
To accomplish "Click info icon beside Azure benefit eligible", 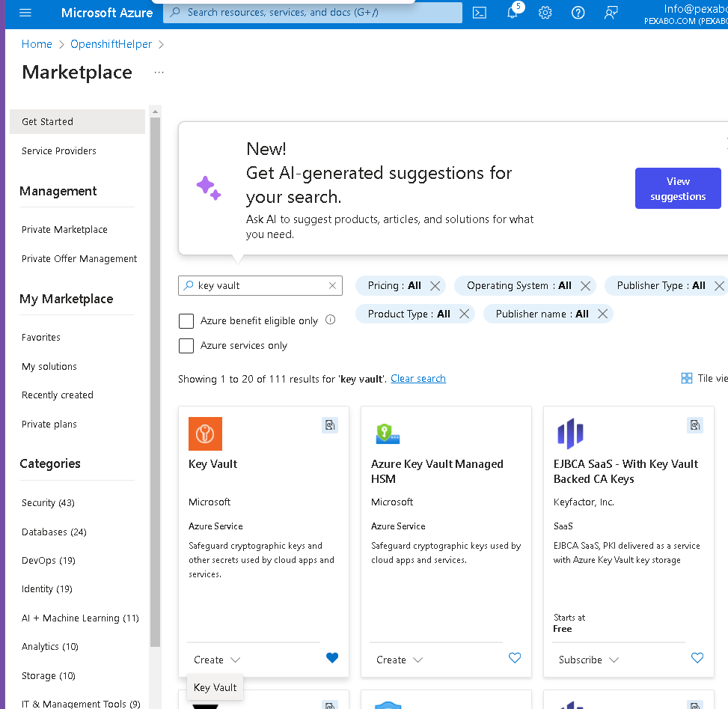I will point(330,320).
